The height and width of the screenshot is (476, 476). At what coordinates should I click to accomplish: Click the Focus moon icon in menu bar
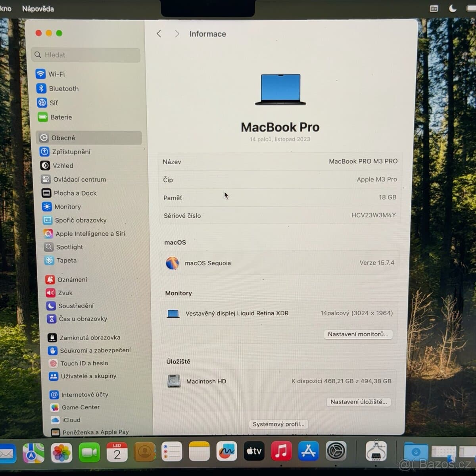pyautogui.click(x=453, y=9)
